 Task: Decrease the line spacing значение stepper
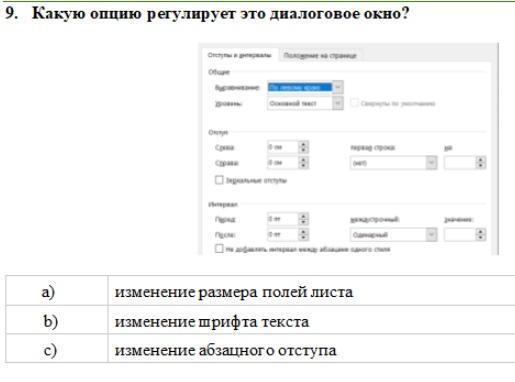coord(480,237)
